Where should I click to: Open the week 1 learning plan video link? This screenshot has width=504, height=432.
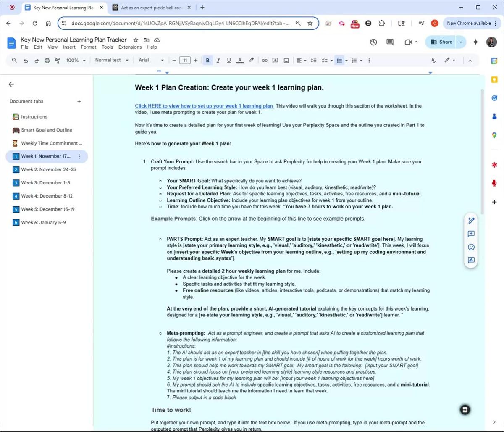[204, 106]
